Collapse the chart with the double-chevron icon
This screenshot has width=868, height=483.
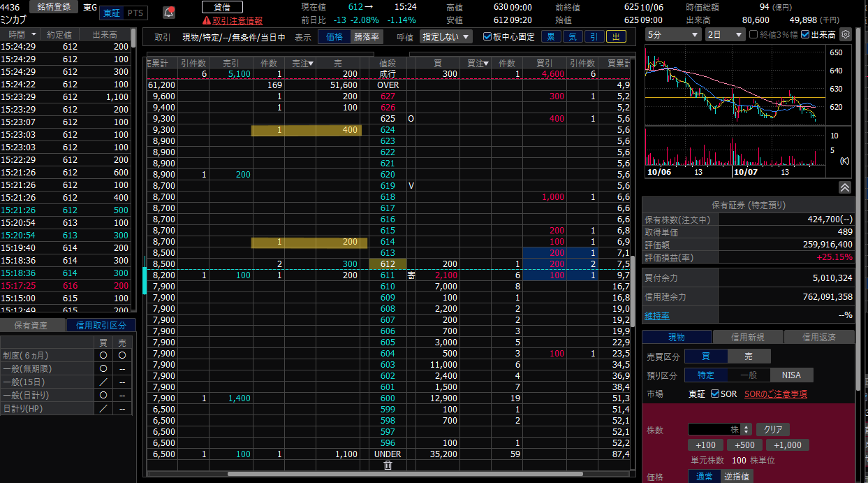click(844, 187)
